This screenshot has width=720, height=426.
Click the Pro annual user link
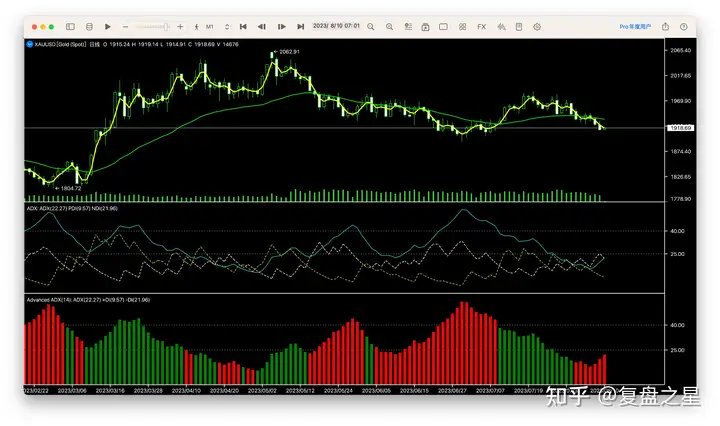coord(635,27)
